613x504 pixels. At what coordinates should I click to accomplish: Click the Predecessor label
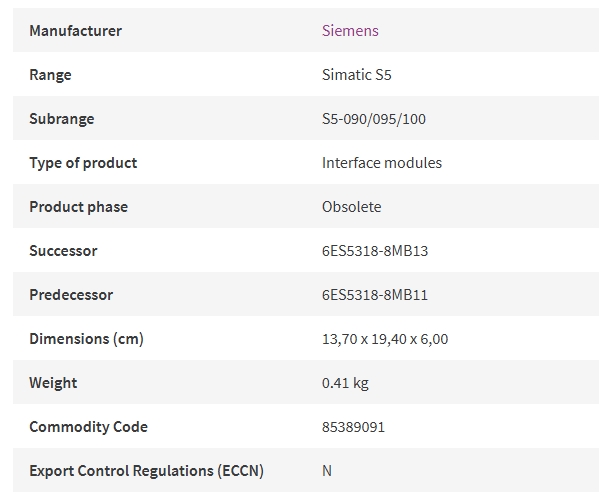[71, 294]
